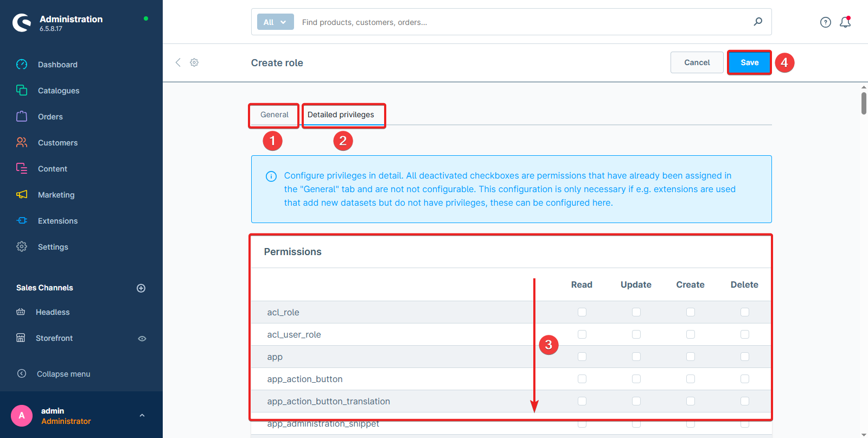This screenshot has height=438, width=868.
Task: Click the Catalogues icon in sidebar
Action: coord(22,90)
